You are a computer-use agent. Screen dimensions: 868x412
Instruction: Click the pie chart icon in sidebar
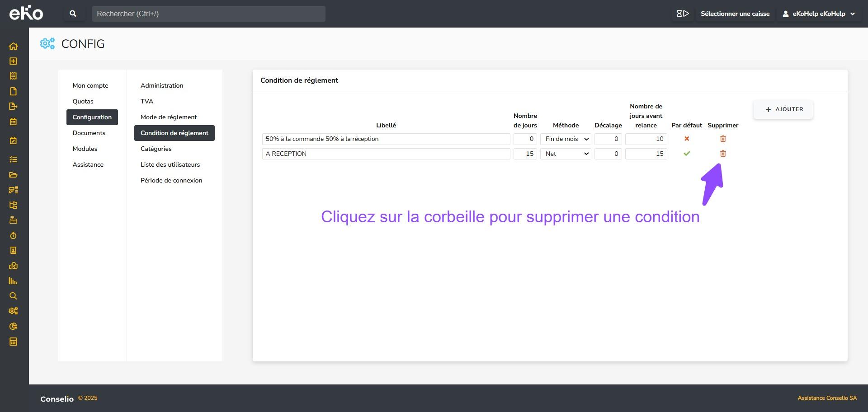13,326
